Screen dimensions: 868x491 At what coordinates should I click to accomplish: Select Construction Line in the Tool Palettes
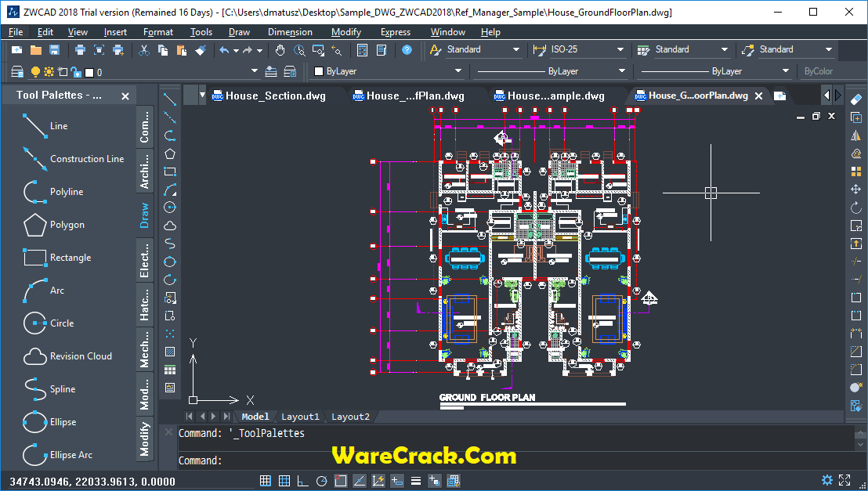click(x=72, y=159)
